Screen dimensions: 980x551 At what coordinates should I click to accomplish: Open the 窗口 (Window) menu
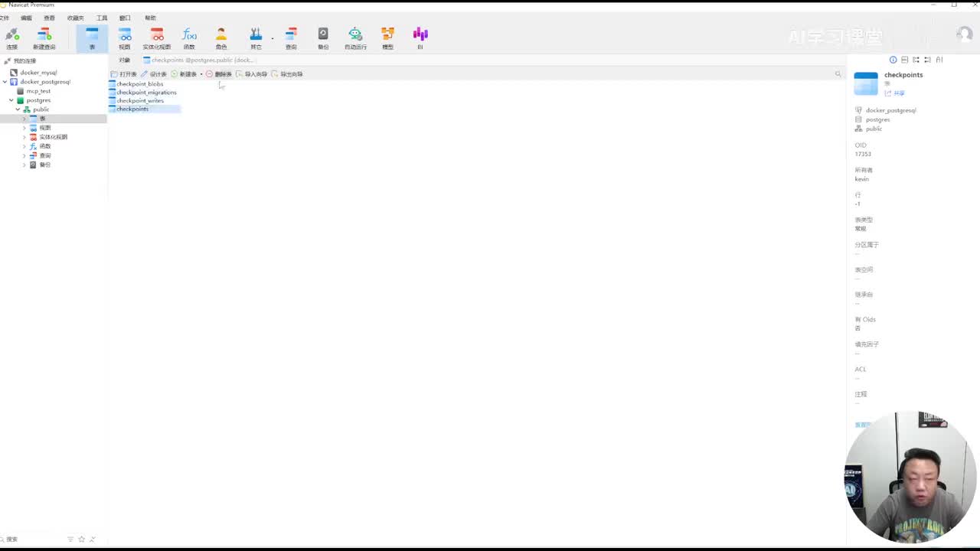coord(125,18)
